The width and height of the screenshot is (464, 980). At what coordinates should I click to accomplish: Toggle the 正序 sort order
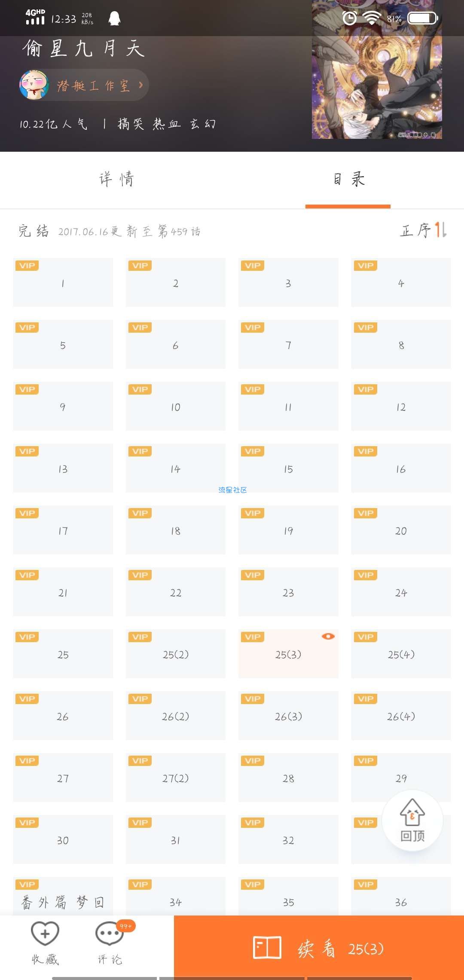click(423, 230)
